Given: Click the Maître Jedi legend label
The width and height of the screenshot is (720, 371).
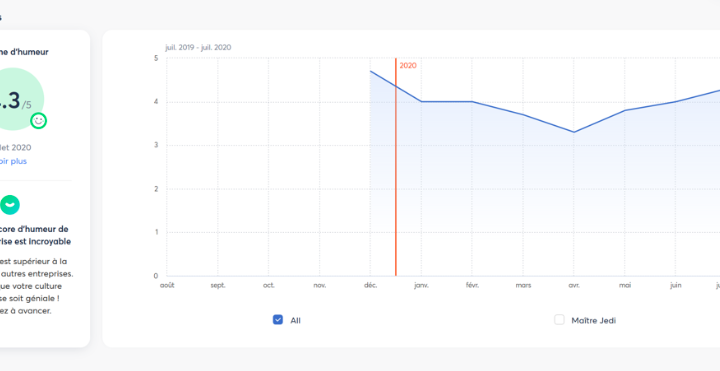Looking at the screenshot, I should [593, 320].
